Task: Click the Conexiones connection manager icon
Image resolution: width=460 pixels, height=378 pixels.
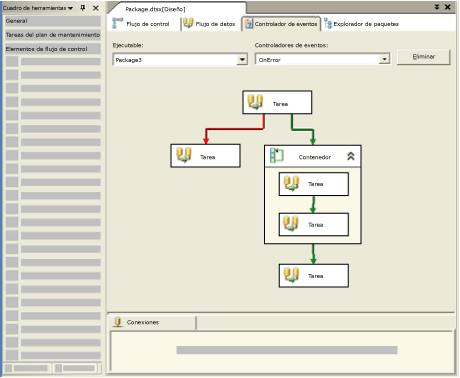Action: [x=118, y=322]
